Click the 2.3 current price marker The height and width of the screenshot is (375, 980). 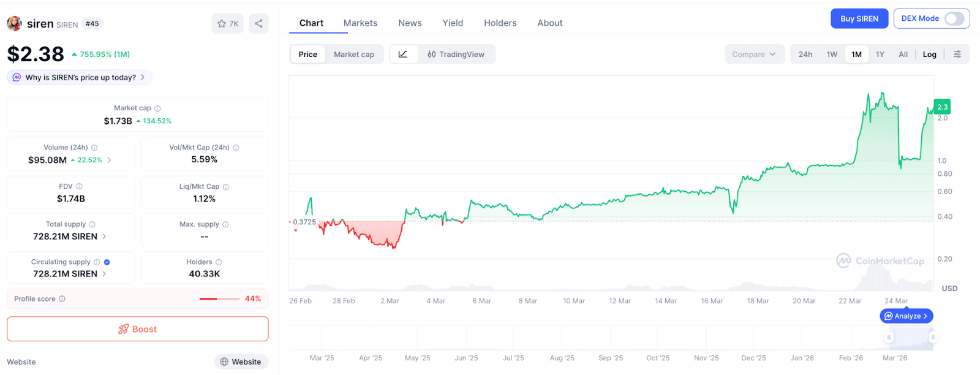pos(942,107)
